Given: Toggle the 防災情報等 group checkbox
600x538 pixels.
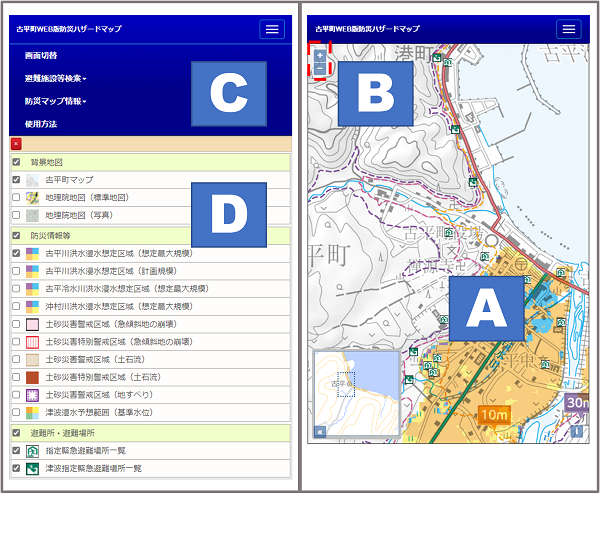Looking at the screenshot, I should point(16,235).
